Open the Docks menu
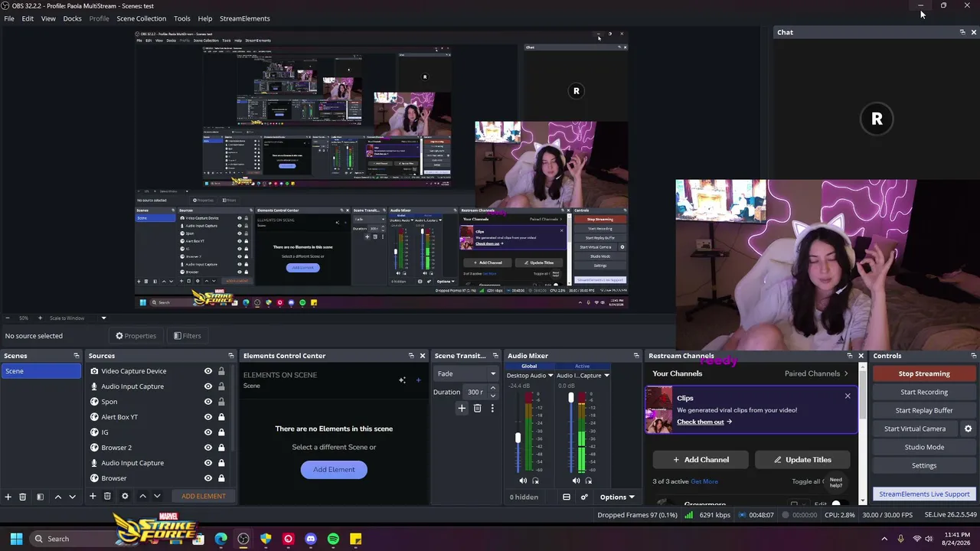 point(72,18)
